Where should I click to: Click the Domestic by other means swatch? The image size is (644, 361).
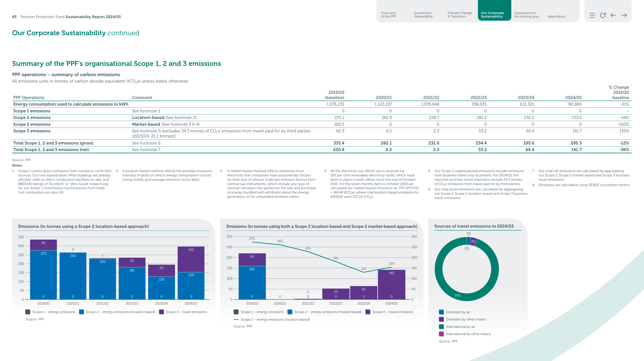click(x=441, y=319)
